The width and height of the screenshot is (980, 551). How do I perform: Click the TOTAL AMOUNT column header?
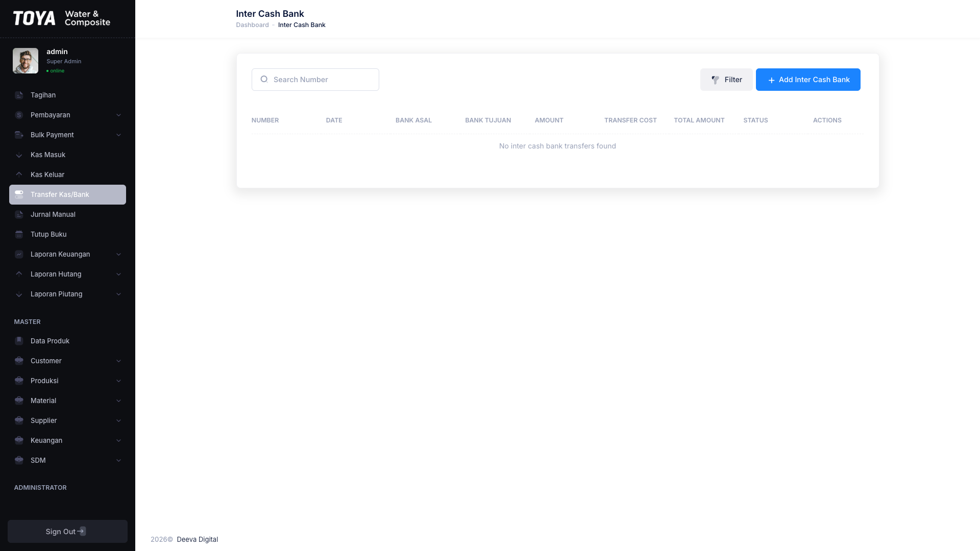tap(699, 120)
